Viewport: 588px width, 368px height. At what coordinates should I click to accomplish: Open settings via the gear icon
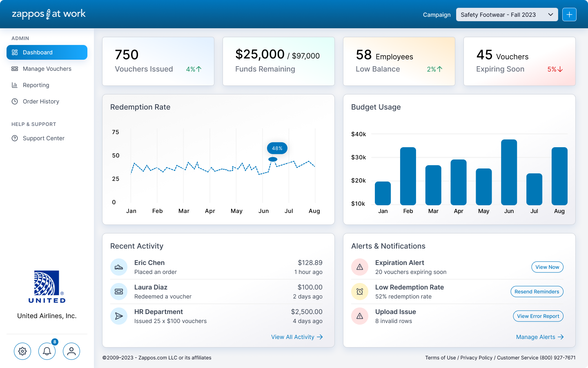coord(22,351)
